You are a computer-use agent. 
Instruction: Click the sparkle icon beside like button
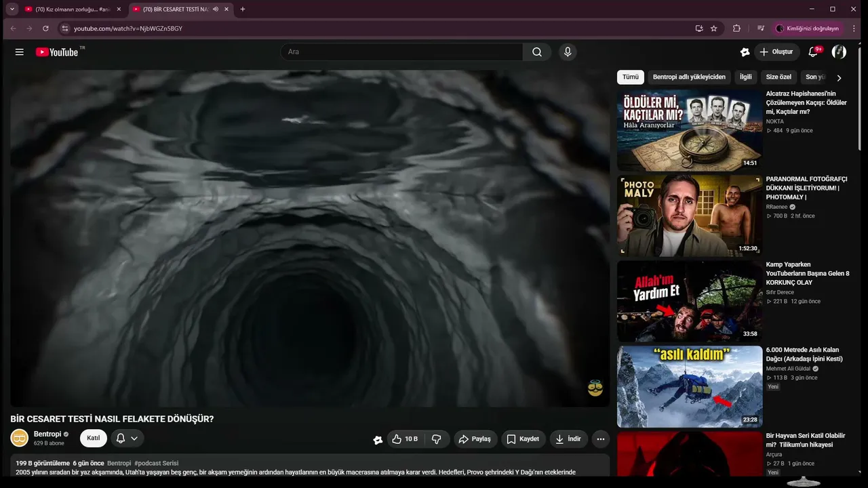(378, 440)
